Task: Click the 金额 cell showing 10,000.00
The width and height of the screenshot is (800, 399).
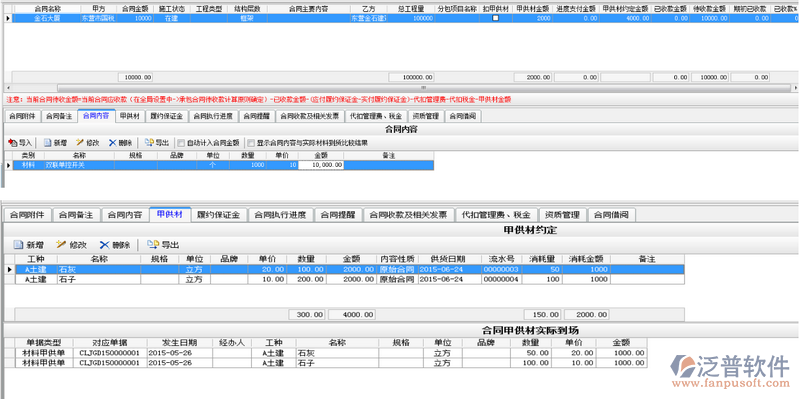Action: (321, 165)
